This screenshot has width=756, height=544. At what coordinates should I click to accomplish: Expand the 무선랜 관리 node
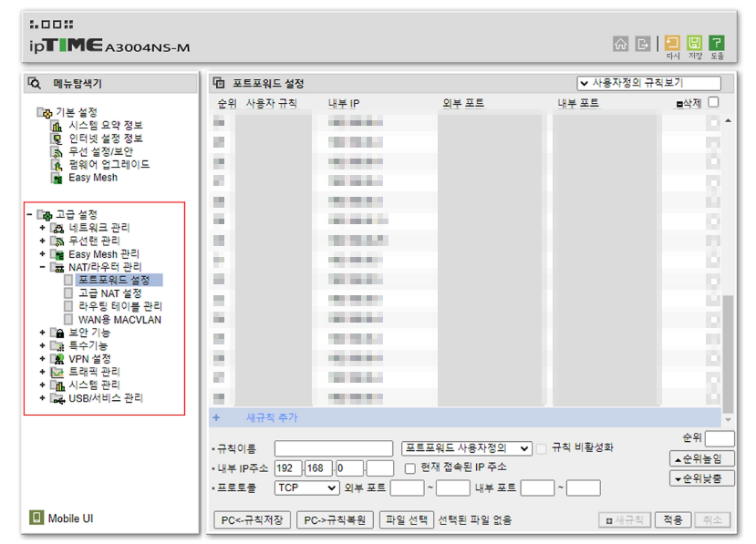[x=43, y=241]
